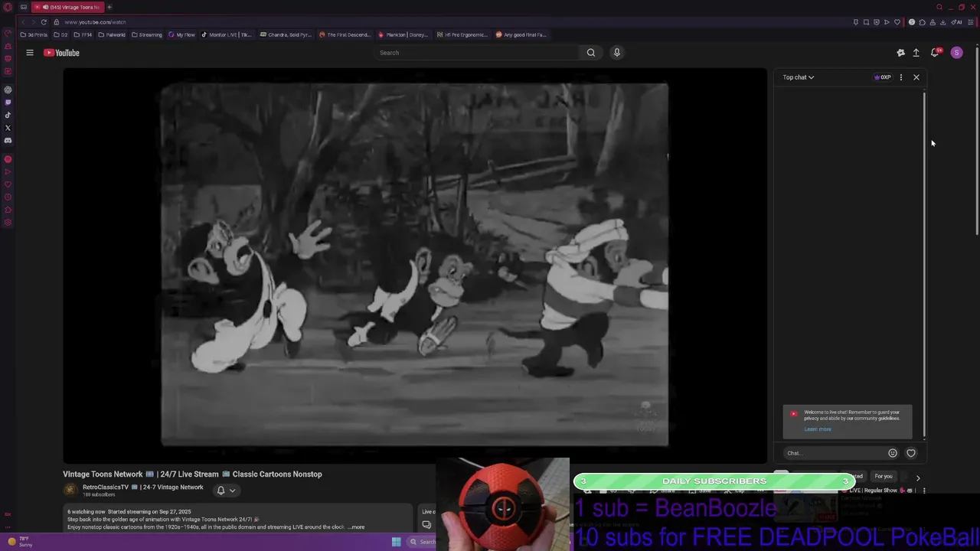The height and width of the screenshot is (551, 980).
Task: Expand the Top chat mode dropdown
Action: pyautogui.click(x=798, y=77)
